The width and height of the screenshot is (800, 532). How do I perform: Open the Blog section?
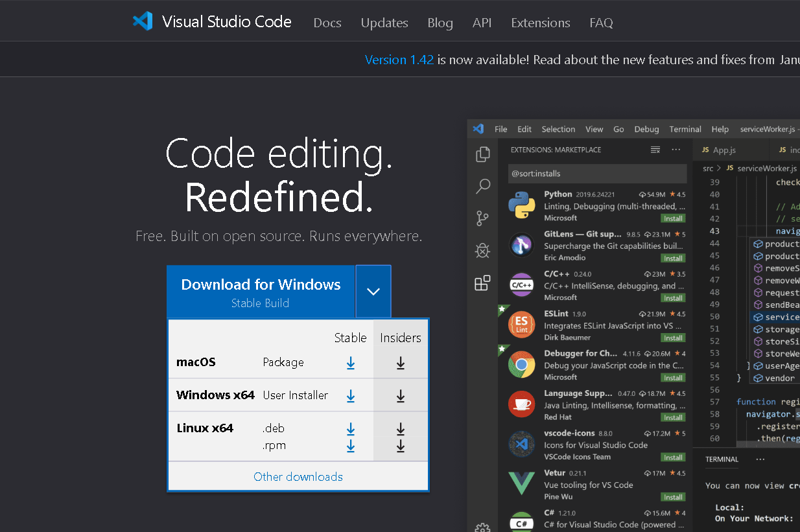click(x=440, y=23)
